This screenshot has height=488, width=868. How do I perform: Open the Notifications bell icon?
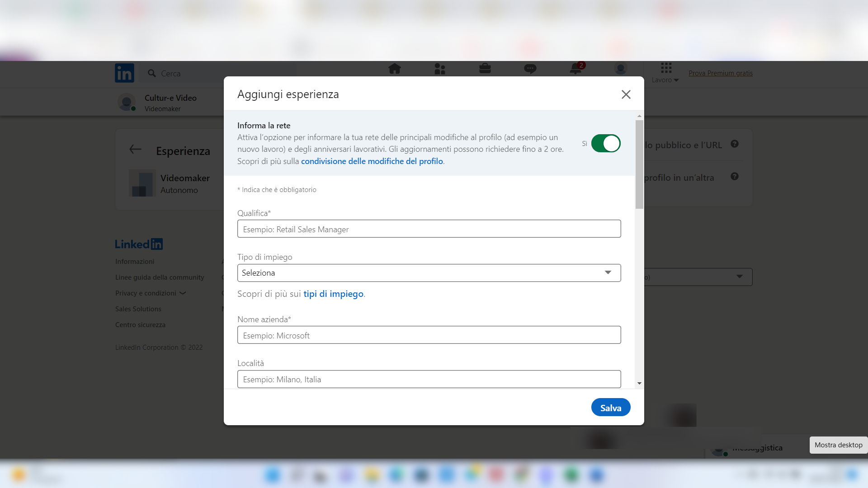coord(576,69)
